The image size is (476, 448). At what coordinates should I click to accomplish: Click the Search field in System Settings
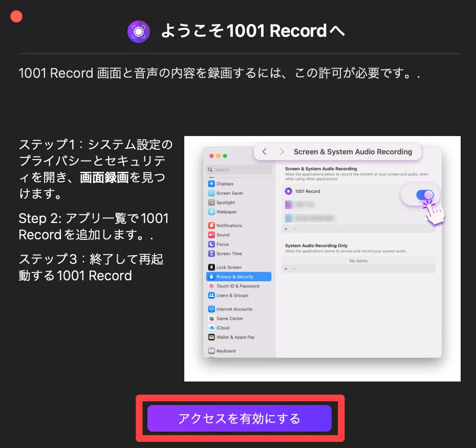pos(239,170)
